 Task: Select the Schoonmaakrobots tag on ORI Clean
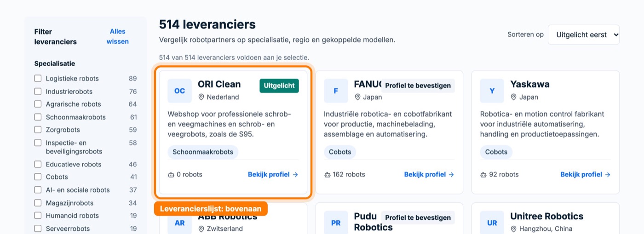coord(203,152)
